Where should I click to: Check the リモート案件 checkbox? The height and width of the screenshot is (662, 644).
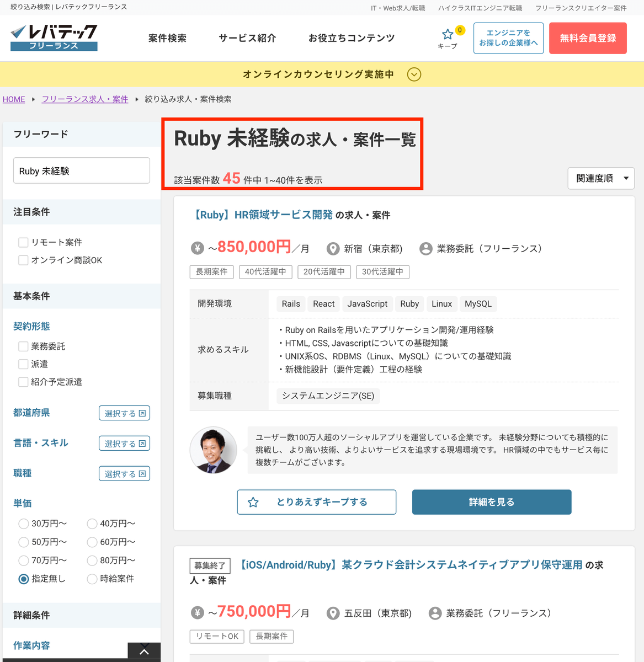point(23,242)
